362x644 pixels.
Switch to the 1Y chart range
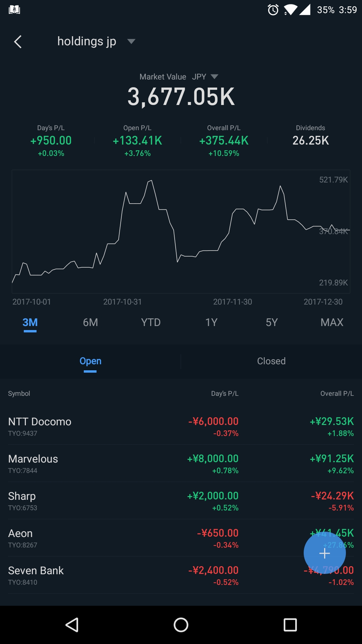pyautogui.click(x=211, y=322)
